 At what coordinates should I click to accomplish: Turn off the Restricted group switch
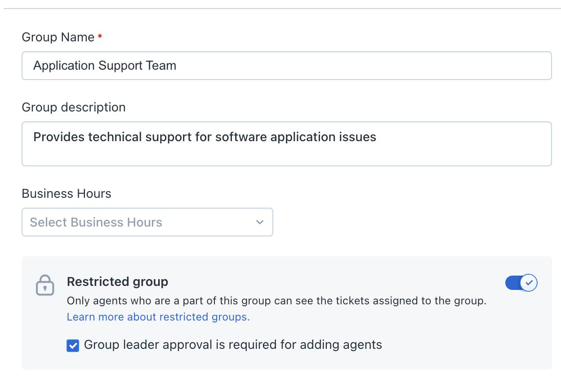(521, 283)
